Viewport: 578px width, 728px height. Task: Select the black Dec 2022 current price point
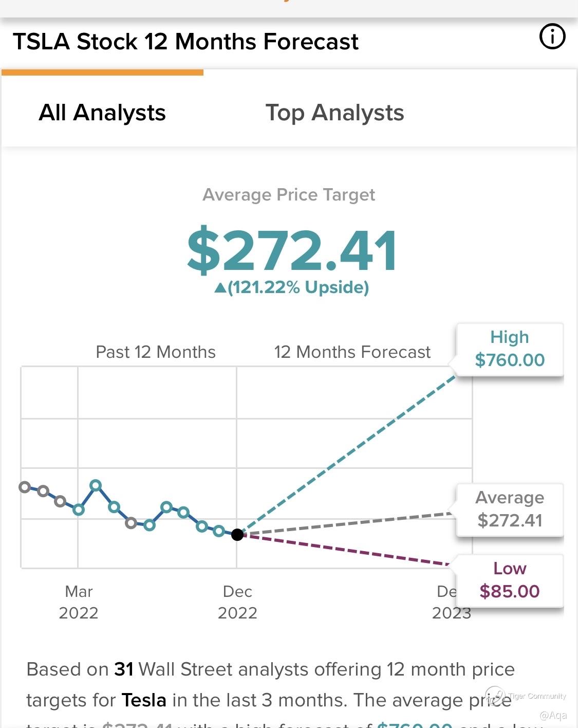point(237,535)
